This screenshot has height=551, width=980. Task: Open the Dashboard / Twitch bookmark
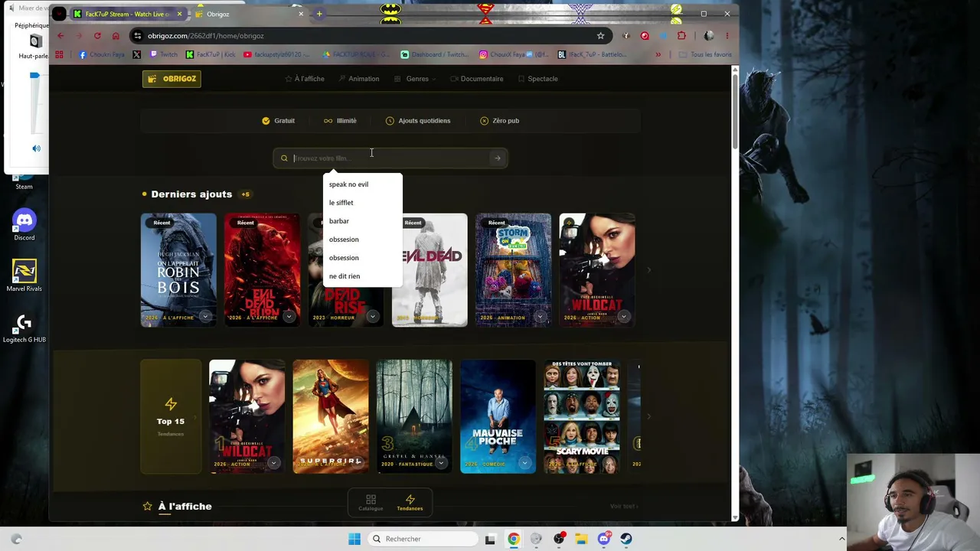[x=433, y=55]
